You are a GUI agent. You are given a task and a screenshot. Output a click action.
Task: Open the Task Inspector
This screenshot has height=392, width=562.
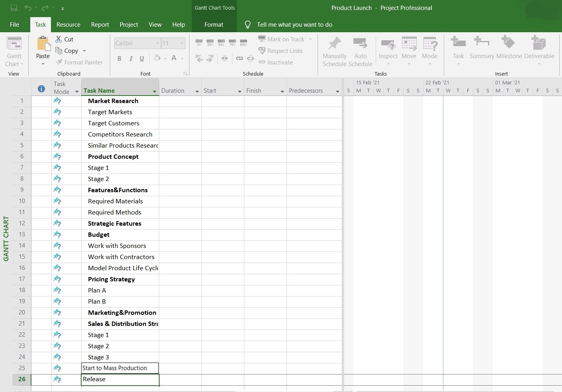tap(388, 48)
